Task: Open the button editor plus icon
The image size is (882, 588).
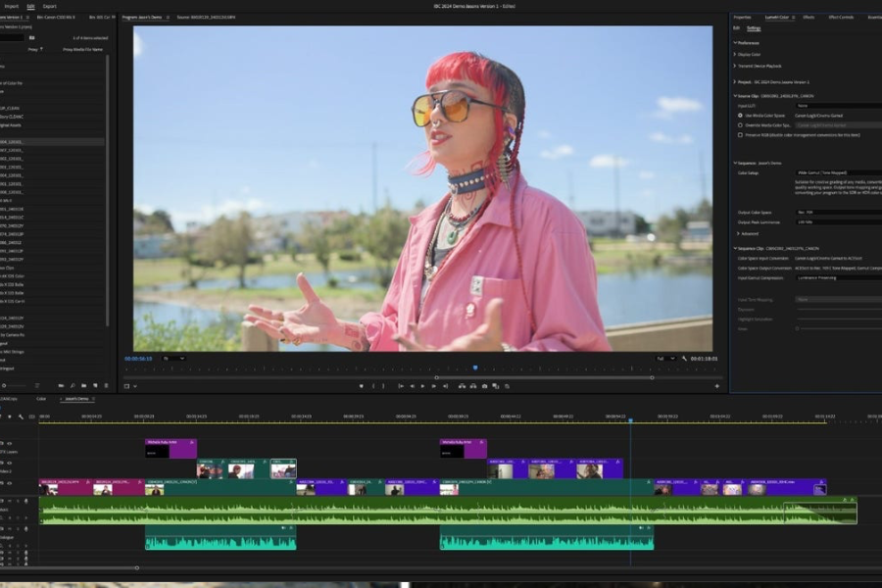Action: coord(716,386)
